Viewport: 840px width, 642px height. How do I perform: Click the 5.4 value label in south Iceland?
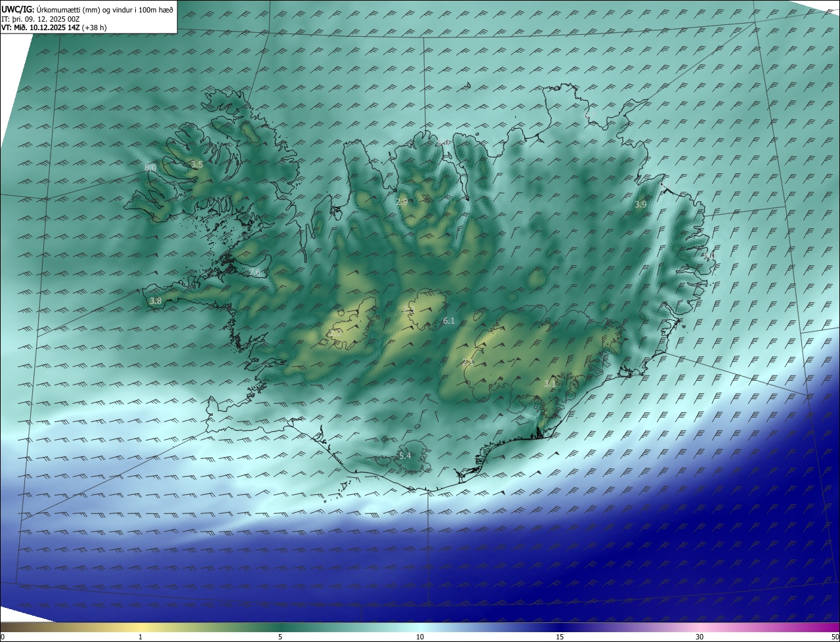[405, 456]
